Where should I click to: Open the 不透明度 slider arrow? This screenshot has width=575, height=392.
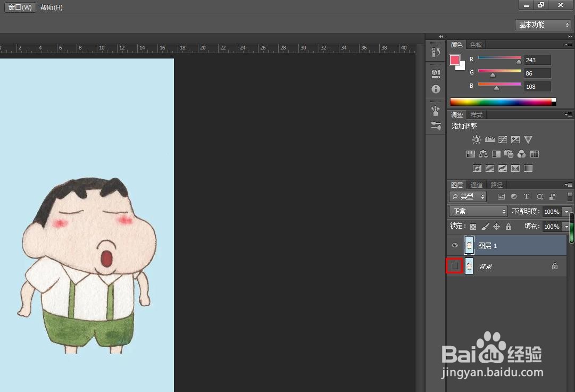(566, 212)
